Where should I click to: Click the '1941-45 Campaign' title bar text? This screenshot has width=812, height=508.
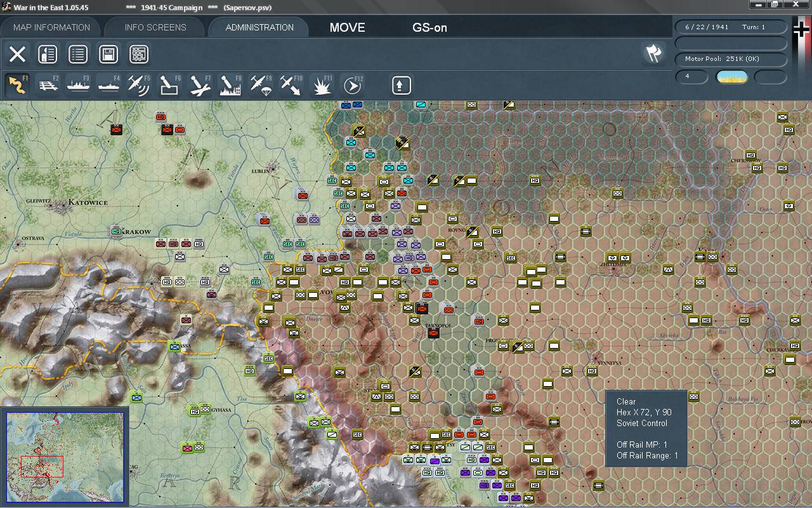tap(171, 8)
